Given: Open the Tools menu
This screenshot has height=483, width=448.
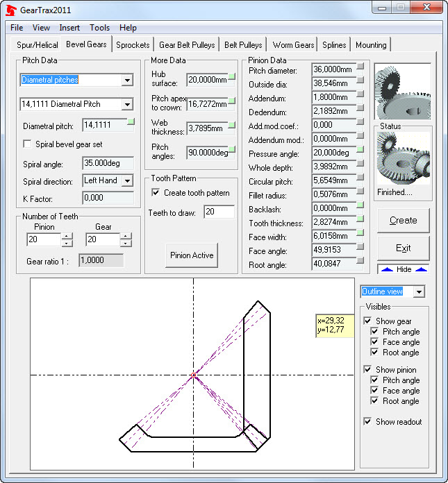Looking at the screenshot, I should coord(99,28).
